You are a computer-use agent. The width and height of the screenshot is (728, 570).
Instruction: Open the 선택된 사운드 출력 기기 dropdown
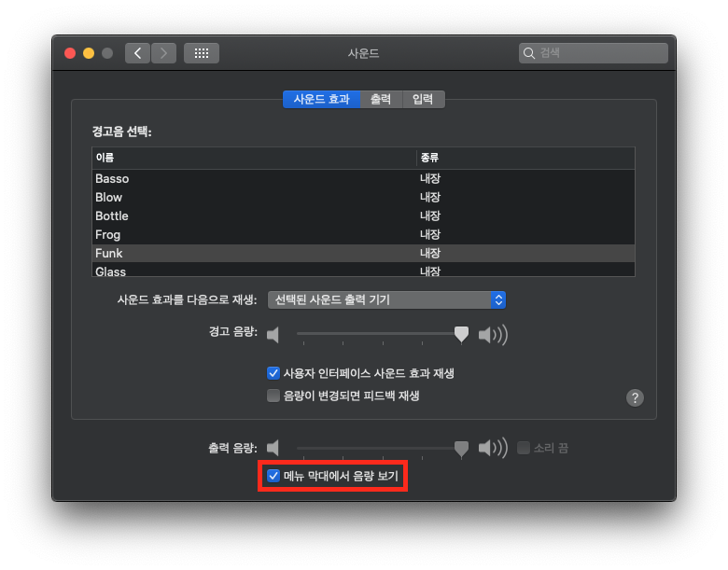click(x=386, y=299)
